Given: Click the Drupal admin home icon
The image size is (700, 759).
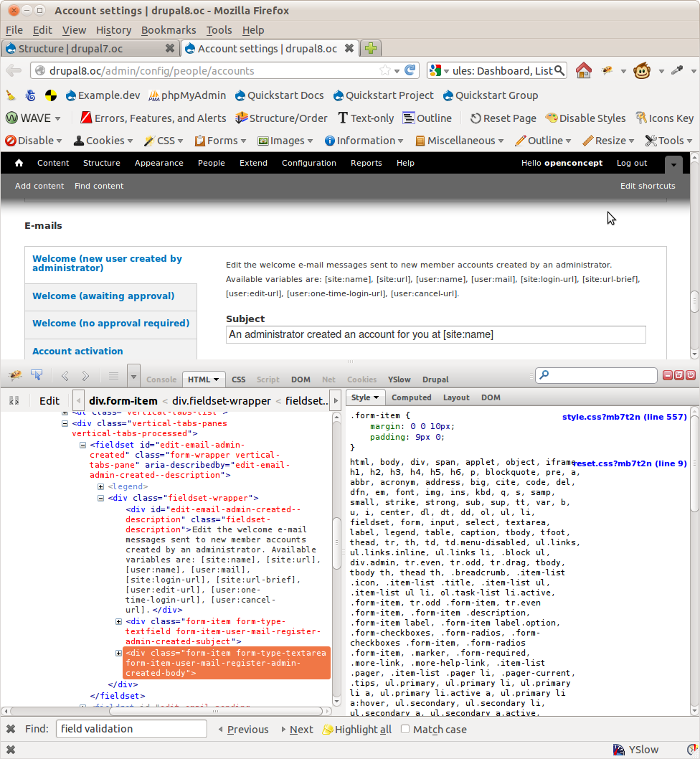Looking at the screenshot, I should (x=19, y=163).
